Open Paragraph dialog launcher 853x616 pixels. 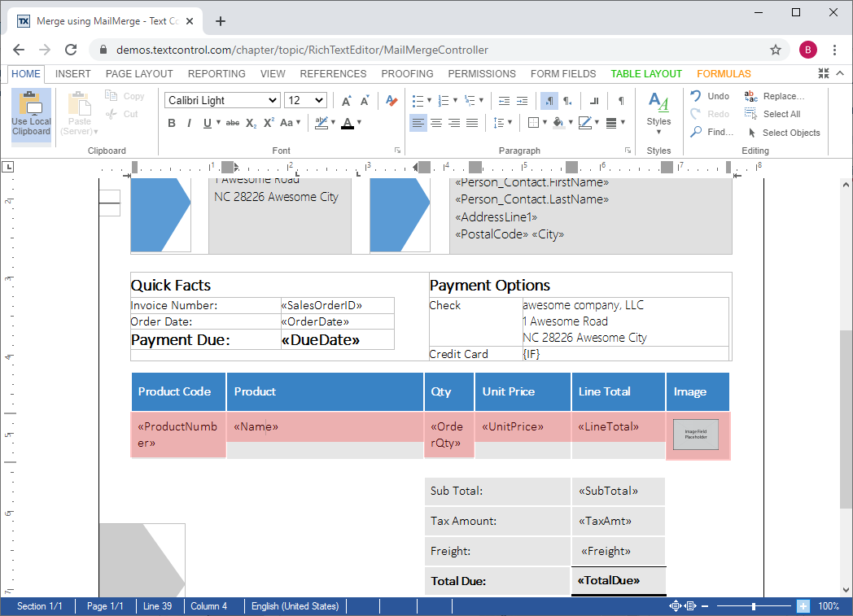(x=628, y=150)
